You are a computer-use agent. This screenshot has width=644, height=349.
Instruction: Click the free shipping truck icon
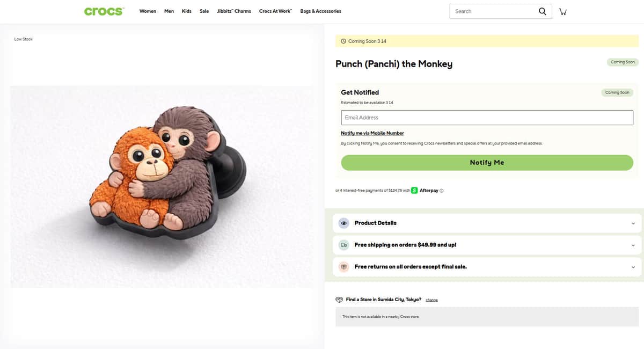pyautogui.click(x=344, y=245)
